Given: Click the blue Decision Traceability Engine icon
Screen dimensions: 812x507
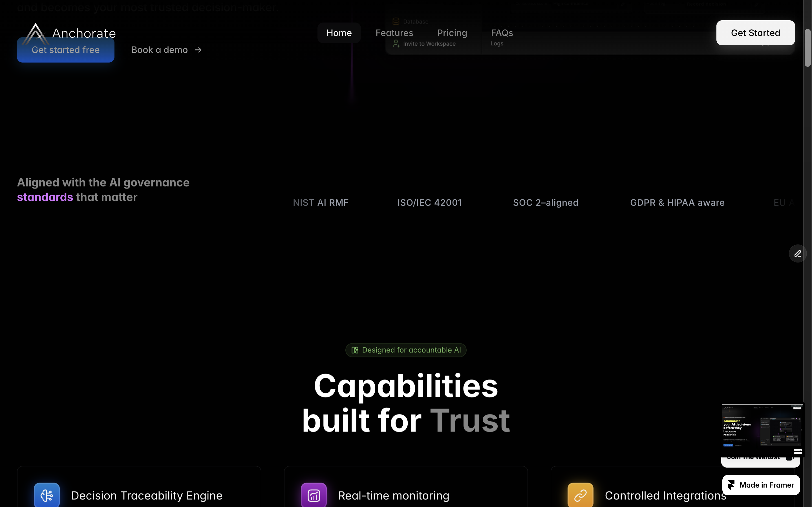Looking at the screenshot, I should coord(47,495).
